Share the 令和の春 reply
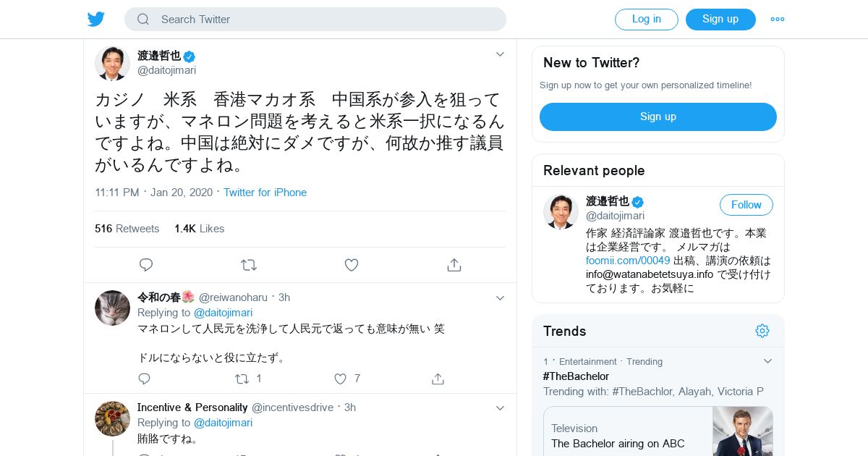 tap(438, 379)
